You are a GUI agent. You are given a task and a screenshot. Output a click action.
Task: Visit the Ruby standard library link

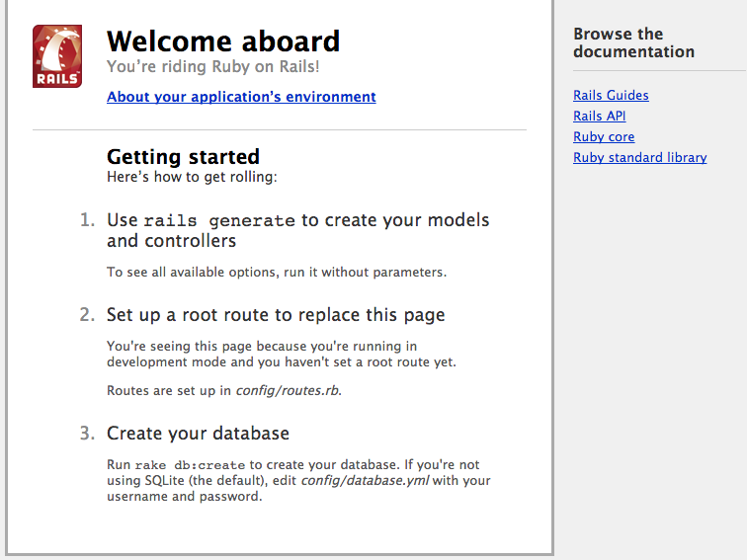[639, 158]
